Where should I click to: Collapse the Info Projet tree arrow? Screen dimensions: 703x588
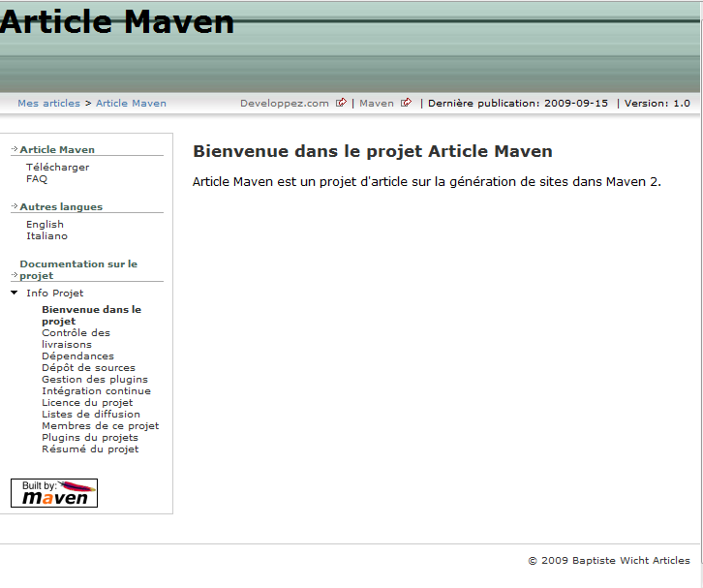tap(15, 293)
